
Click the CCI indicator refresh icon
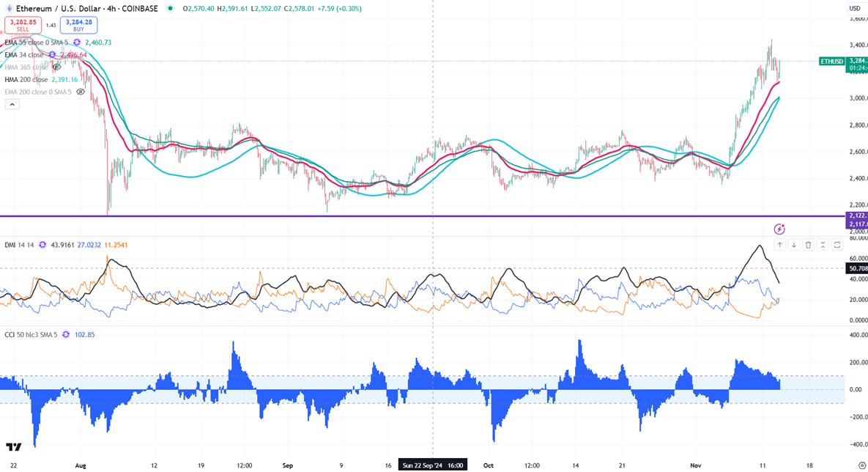(66, 335)
